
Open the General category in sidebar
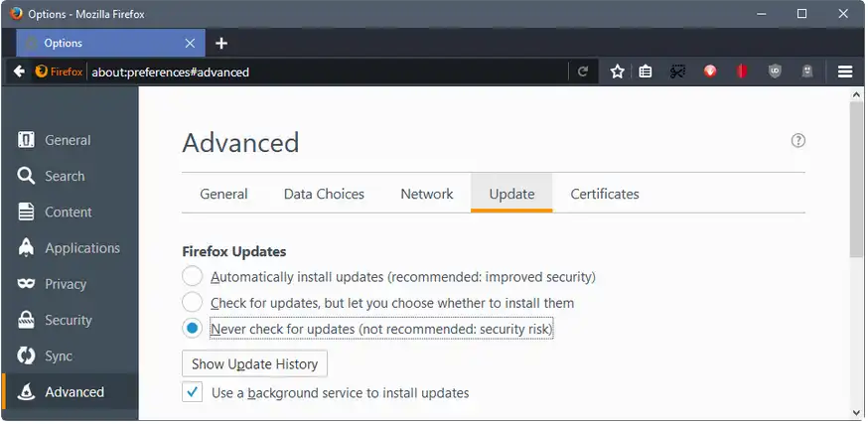click(x=70, y=140)
